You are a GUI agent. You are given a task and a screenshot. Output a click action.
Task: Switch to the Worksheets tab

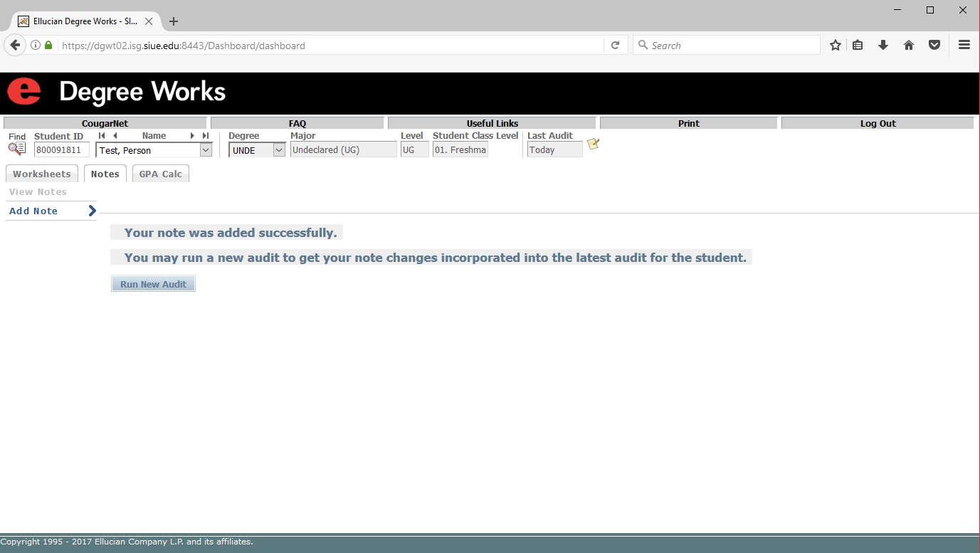[42, 174]
